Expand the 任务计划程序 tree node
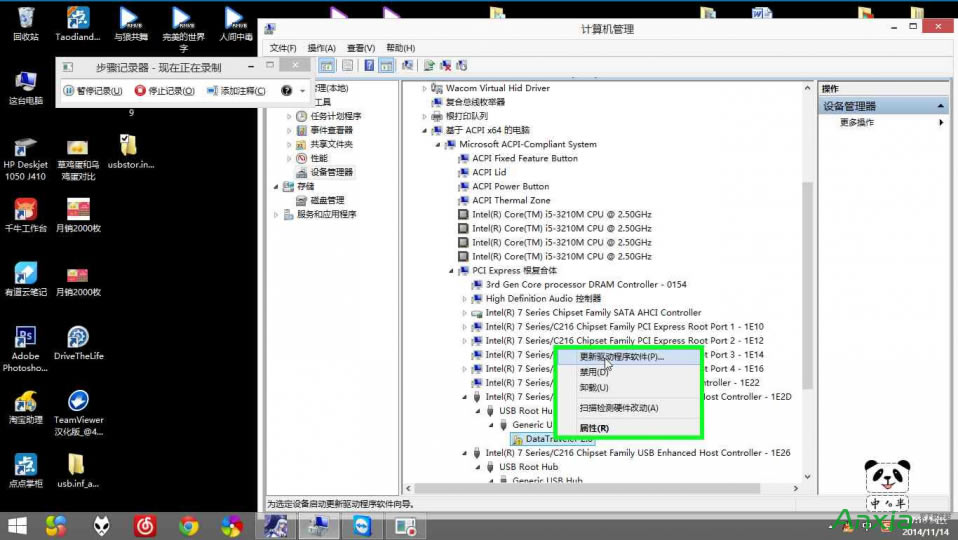 click(289, 116)
